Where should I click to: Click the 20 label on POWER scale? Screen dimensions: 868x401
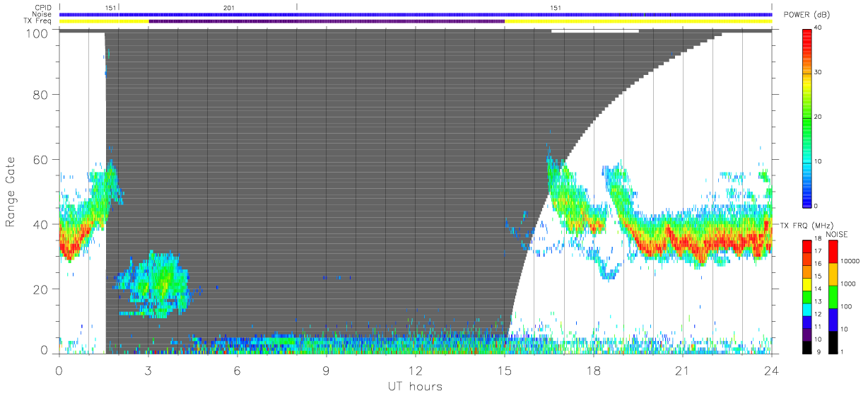pyautogui.click(x=818, y=117)
